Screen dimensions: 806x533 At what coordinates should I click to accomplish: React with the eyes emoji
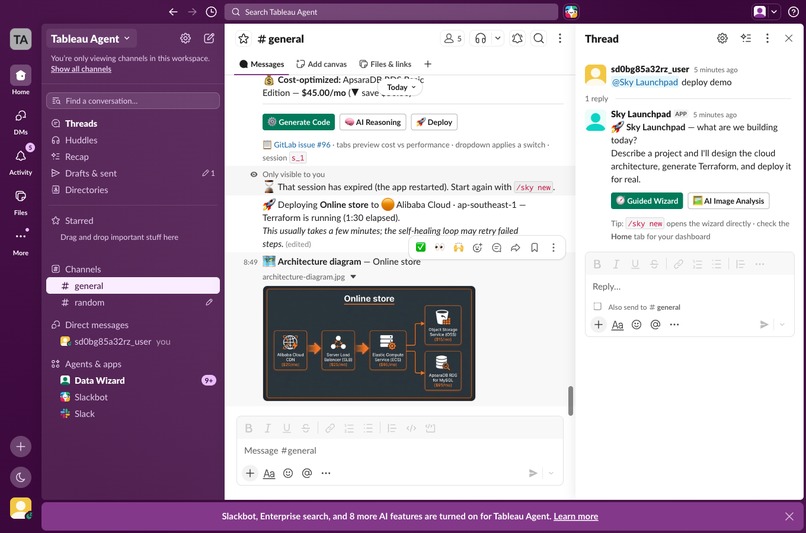(x=439, y=248)
